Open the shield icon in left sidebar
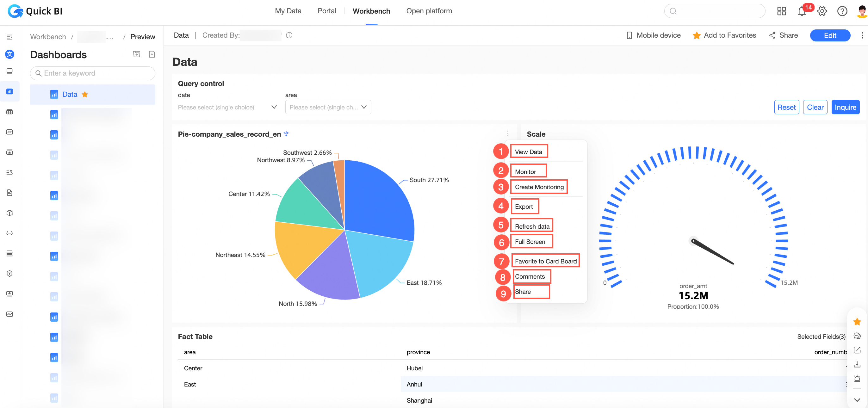This screenshot has height=408, width=868. (9, 273)
